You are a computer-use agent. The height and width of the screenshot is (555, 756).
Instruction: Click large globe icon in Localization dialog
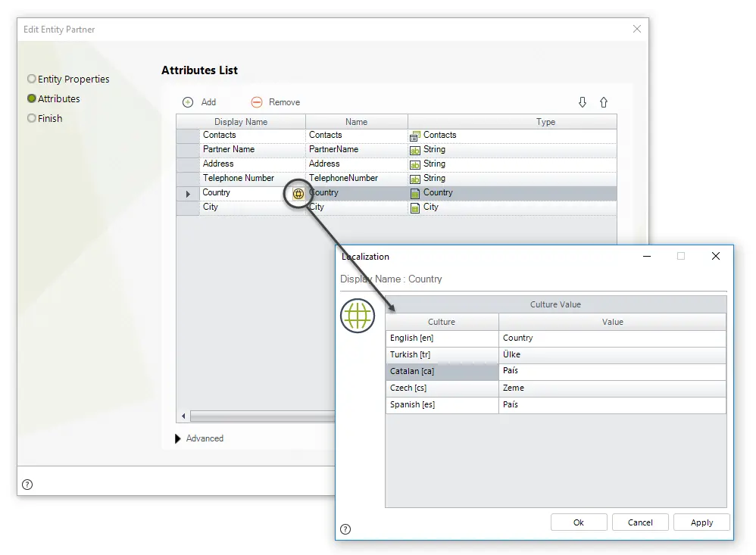[358, 316]
